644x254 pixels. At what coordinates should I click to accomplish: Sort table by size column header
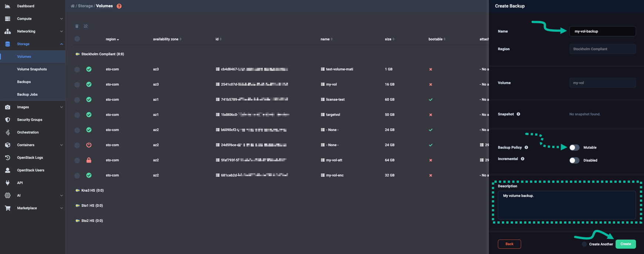(x=389, y=39)
